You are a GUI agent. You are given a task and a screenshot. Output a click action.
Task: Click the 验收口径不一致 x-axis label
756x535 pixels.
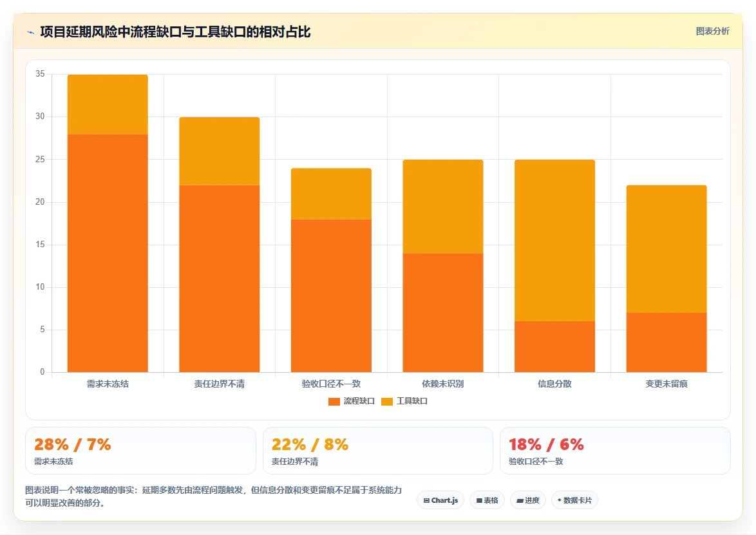point(331,384)
